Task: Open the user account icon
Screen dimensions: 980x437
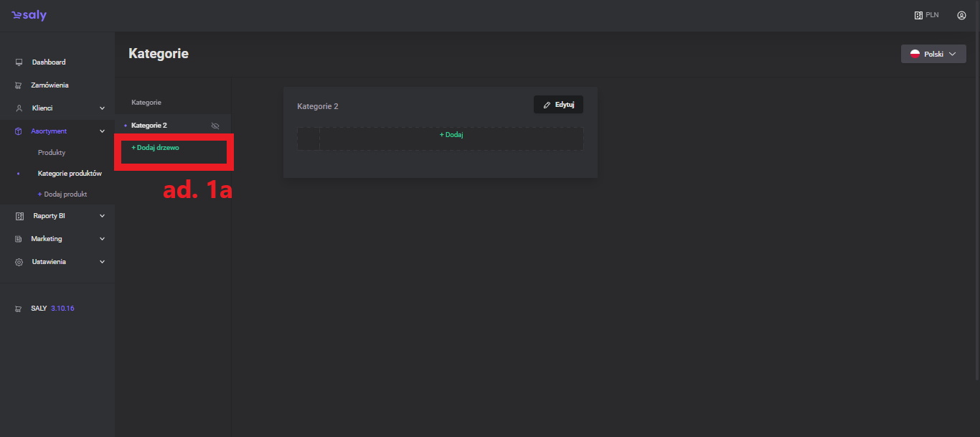Action: click(x=961, y=15)
